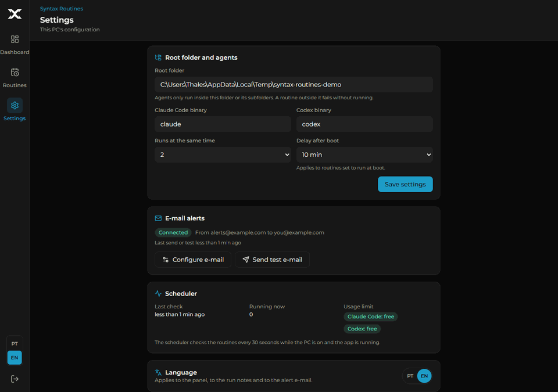Select EN in the Language card
558x392 pixels.
click(424, 376)
